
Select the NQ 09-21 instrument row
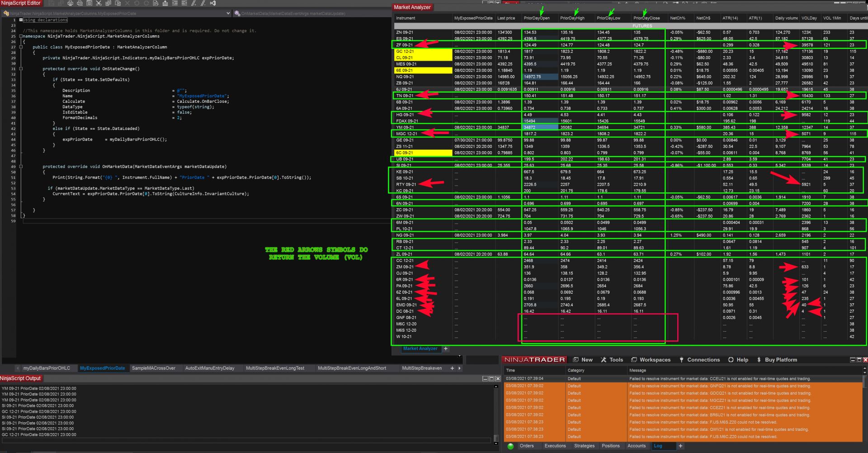(x=630, y=77)
